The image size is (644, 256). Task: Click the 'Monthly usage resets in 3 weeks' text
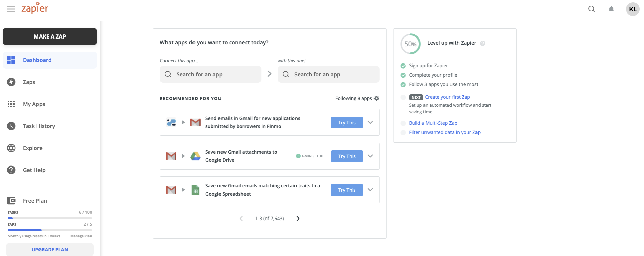tap(34, 236)
